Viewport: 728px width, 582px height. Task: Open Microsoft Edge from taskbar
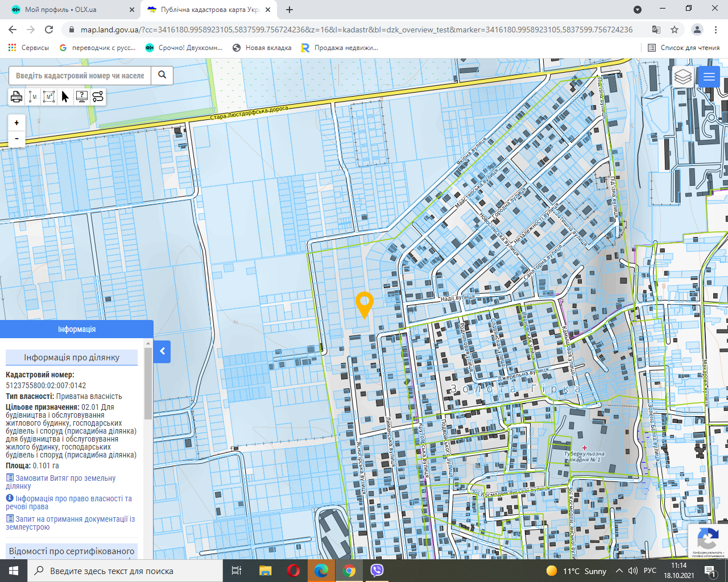(321, 571)
